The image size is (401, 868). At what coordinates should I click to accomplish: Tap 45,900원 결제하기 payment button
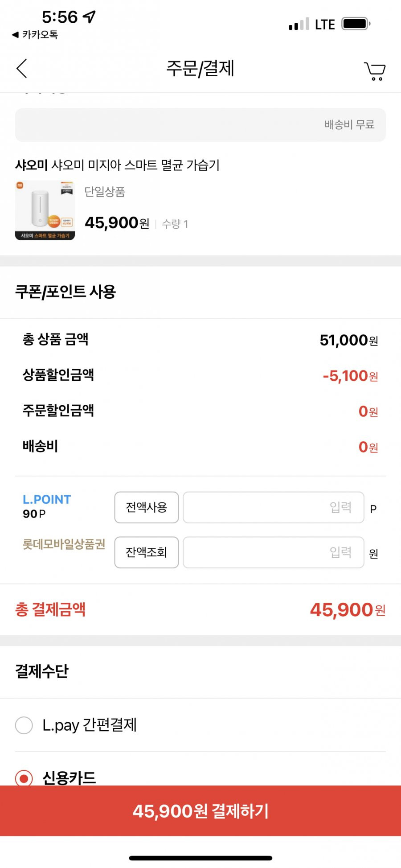click(x=200, y=811)
